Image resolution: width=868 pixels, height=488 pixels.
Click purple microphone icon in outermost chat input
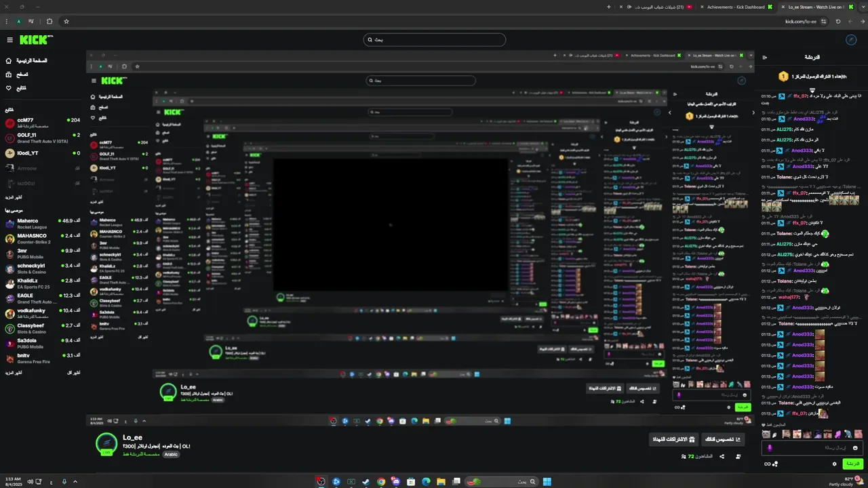pos(770,448)
